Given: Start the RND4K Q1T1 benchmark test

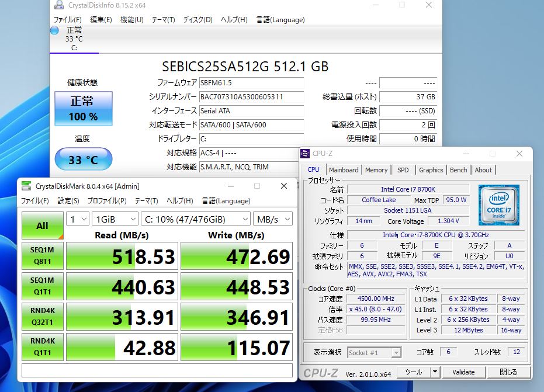Looking at the screenshot, I should [x=42, y=347].
